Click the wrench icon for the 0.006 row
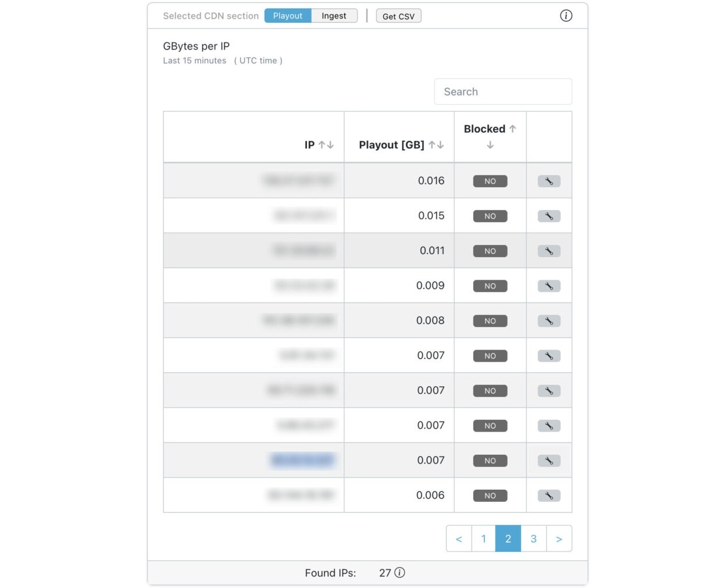The image size is (721, 588). click(549, 496)
